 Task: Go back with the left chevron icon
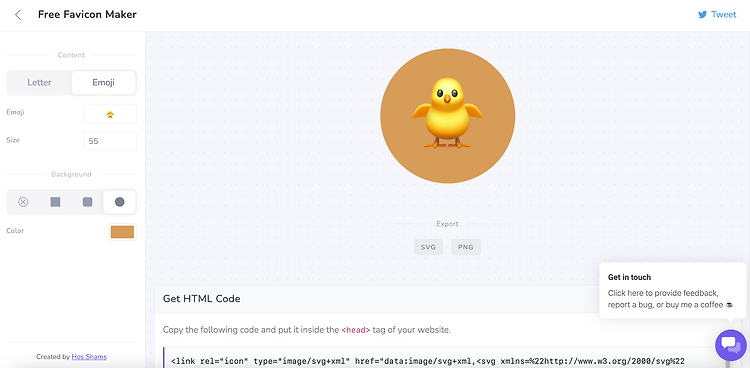click(18, 15)
